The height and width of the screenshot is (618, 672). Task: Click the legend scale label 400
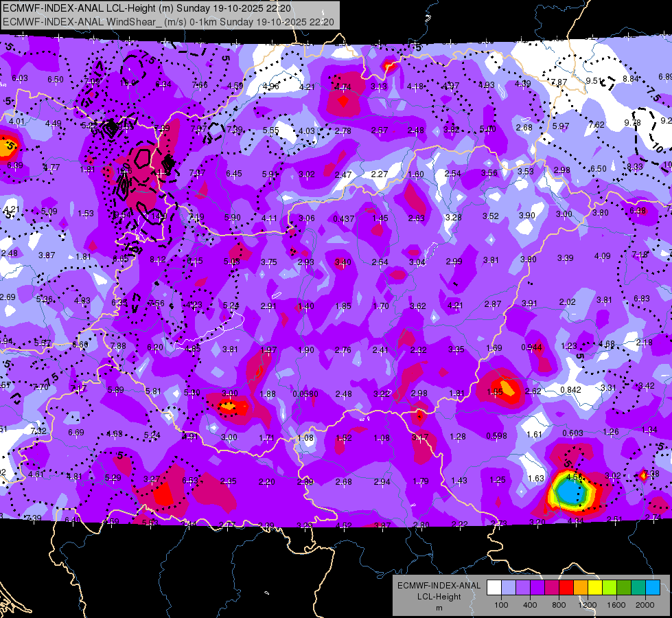click(x=530, y=605)
